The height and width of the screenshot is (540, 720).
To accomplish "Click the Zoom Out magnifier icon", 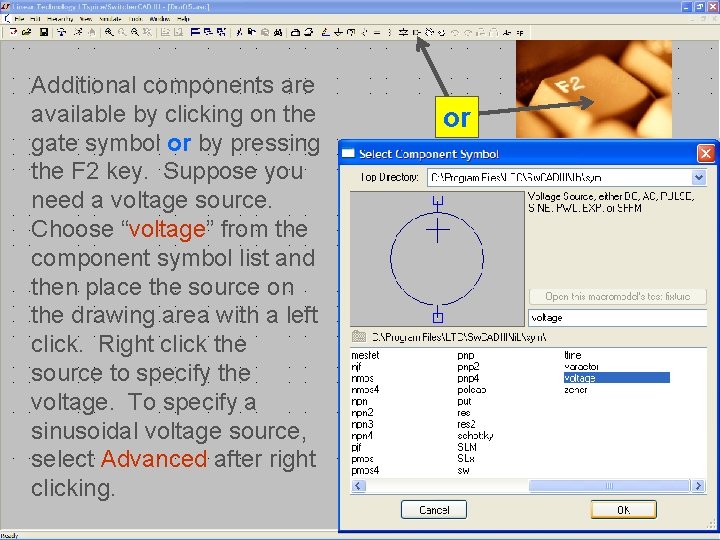I will [x=135, y=32].
